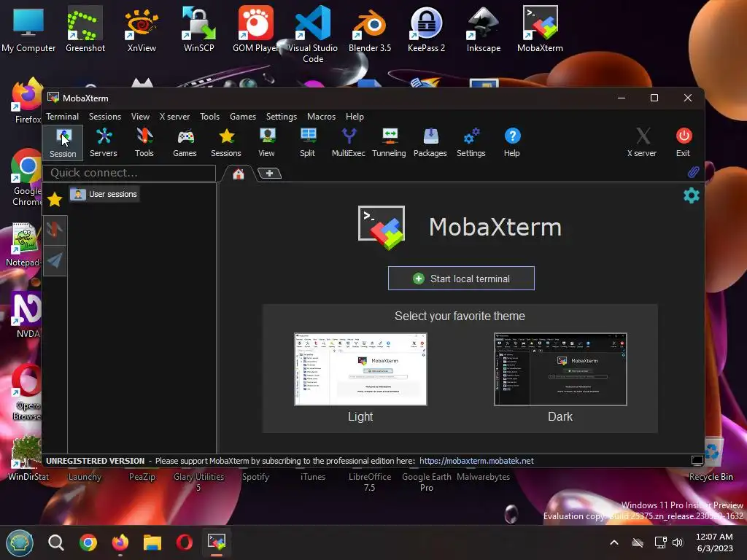Choose the Light theme thumbnail
Screen dimensions: 747x560
tap(360, 370)
